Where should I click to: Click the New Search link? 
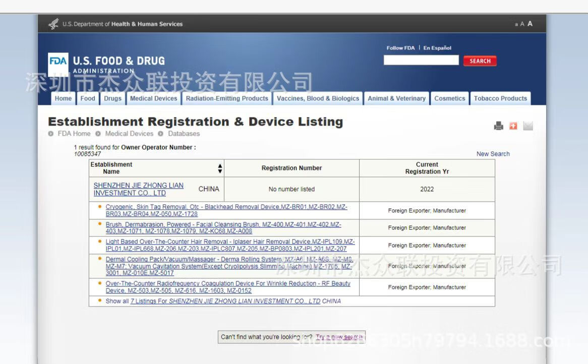pyautogui.click(x=493, y=154)
